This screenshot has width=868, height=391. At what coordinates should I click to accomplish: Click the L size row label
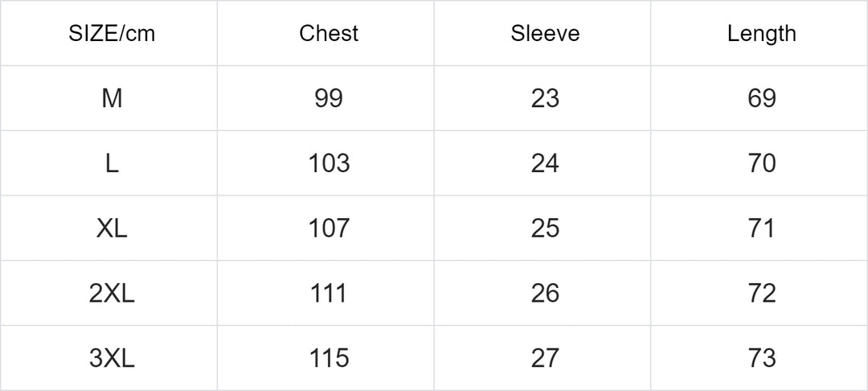(x=112, y=164)
